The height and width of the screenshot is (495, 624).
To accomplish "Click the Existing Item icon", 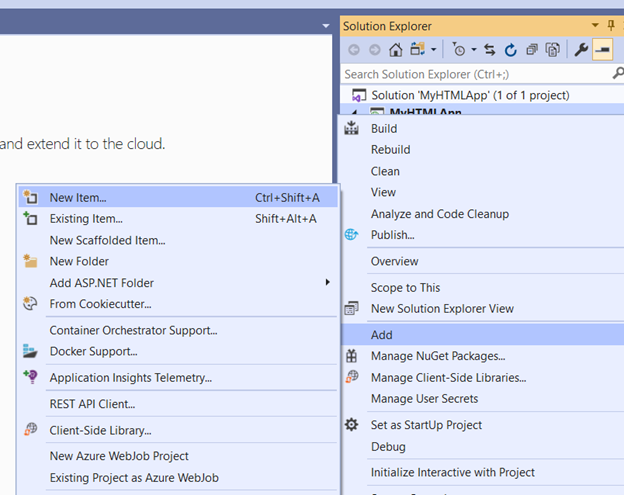I will [30, 218].
